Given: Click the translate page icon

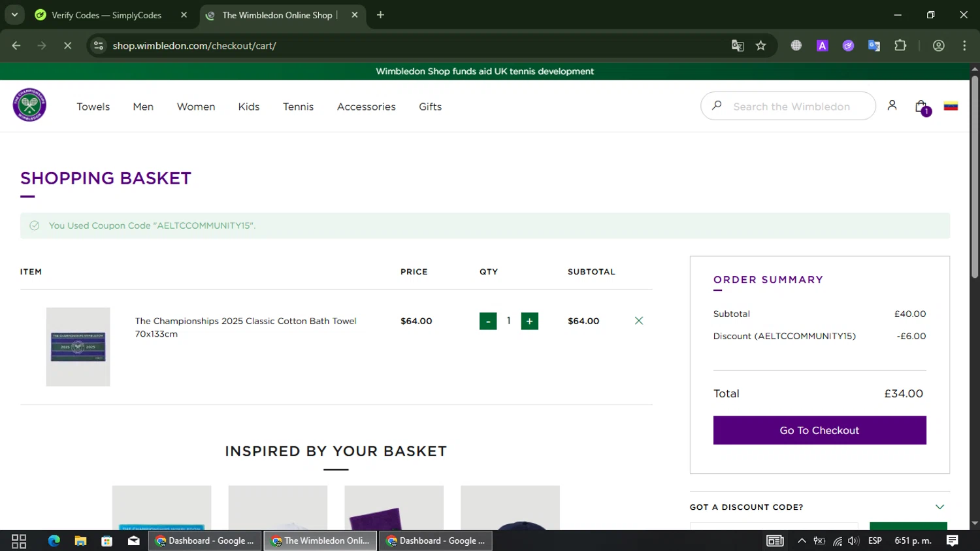Looking at the screenshot, I should pos(738,46).
